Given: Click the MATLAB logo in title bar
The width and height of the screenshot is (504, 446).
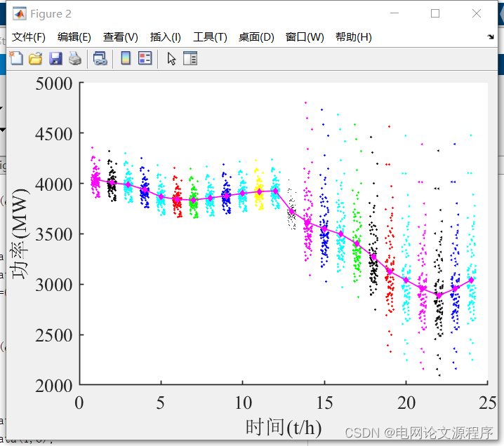Looking at the screenshot, I should pos(20,13).
